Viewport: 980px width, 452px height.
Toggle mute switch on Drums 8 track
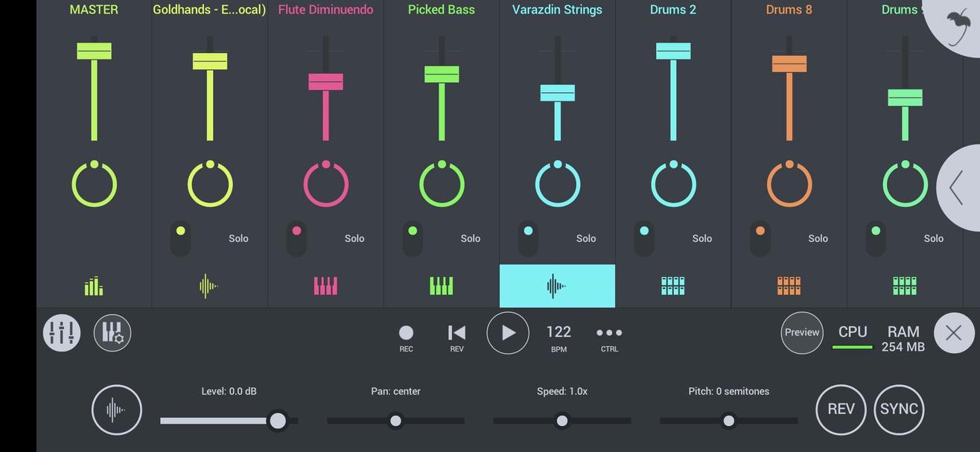[x=760, y=238]
